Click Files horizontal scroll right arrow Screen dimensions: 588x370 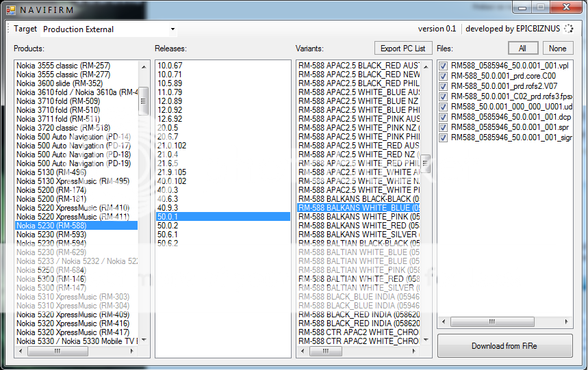click(566, 321)
